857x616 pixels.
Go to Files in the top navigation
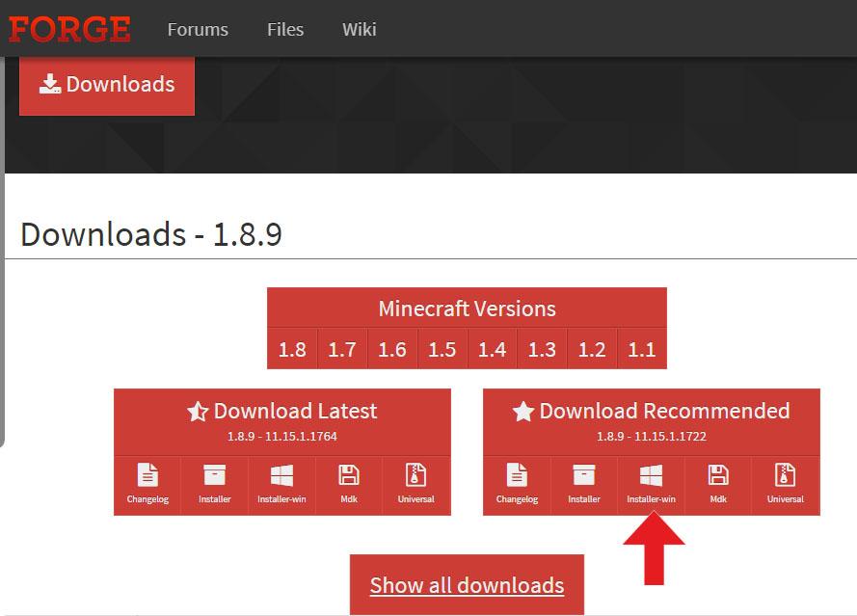285,29
